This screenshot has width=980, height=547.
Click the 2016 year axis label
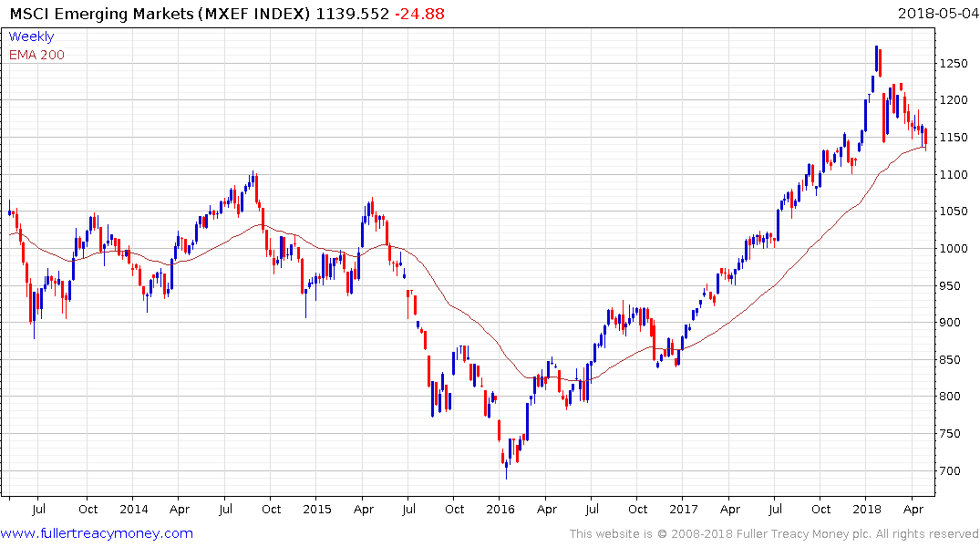click(500, 509)
